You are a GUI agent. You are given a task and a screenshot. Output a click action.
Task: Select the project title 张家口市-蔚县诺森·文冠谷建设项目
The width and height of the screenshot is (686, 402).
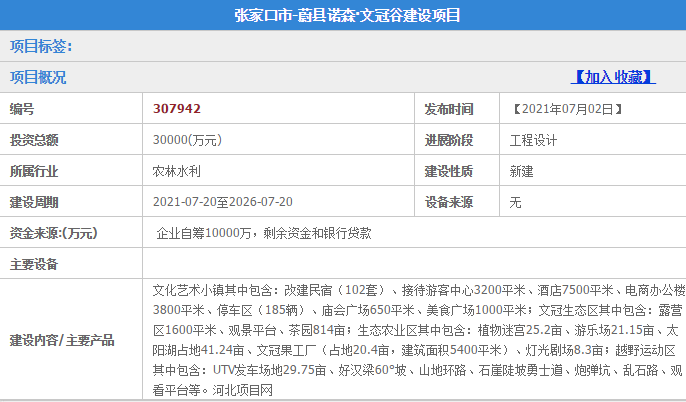pyautogui.click(x=347, y=15)
